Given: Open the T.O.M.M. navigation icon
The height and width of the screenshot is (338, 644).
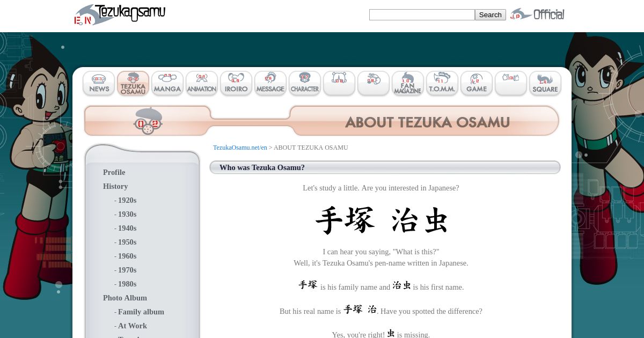Looking at the screenshot, I should coord(442,84).
